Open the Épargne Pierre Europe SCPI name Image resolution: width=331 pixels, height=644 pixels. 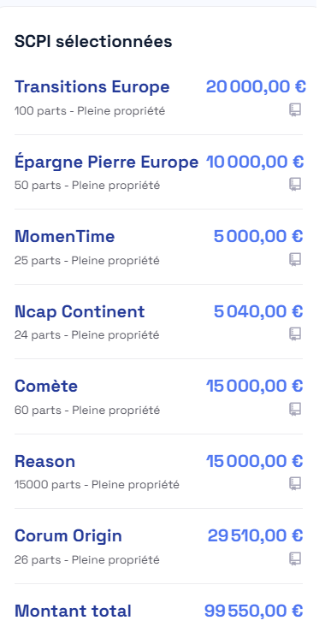coord(106,162)
